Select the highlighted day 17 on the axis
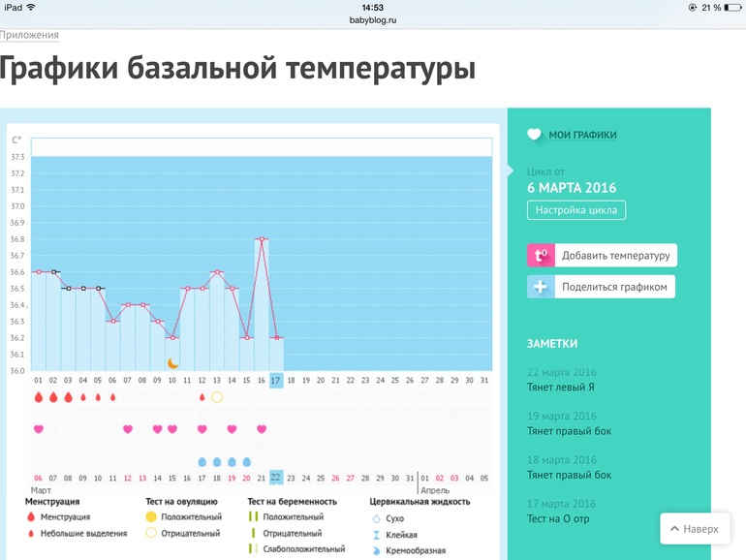 [x=276, y=381]
